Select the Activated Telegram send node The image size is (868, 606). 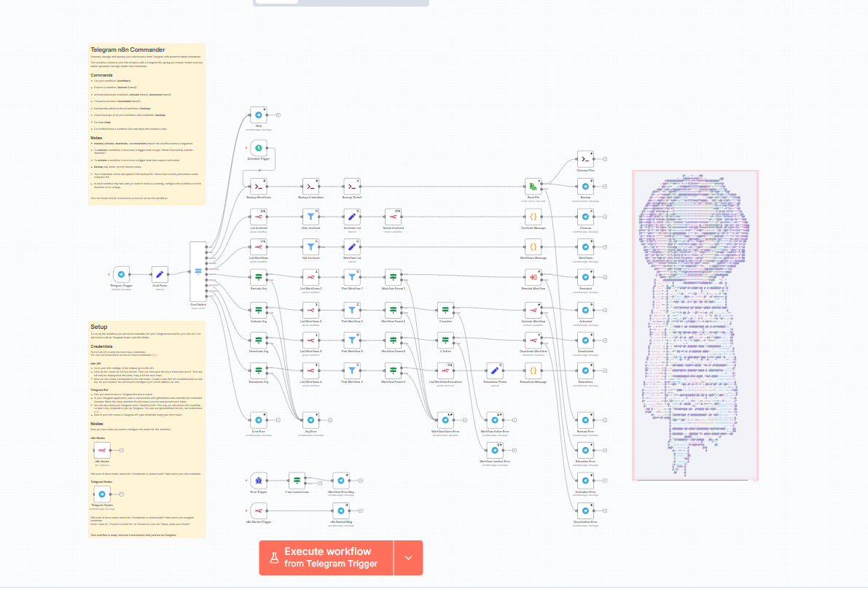[585, 310]
